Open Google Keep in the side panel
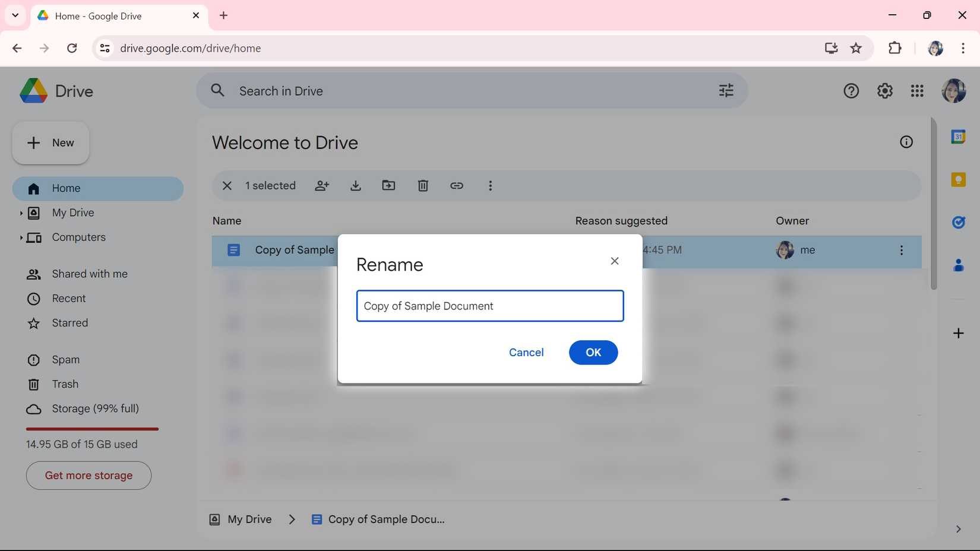Image resolution: width=980 pixels, height=551 pixels. pos(958,179)
